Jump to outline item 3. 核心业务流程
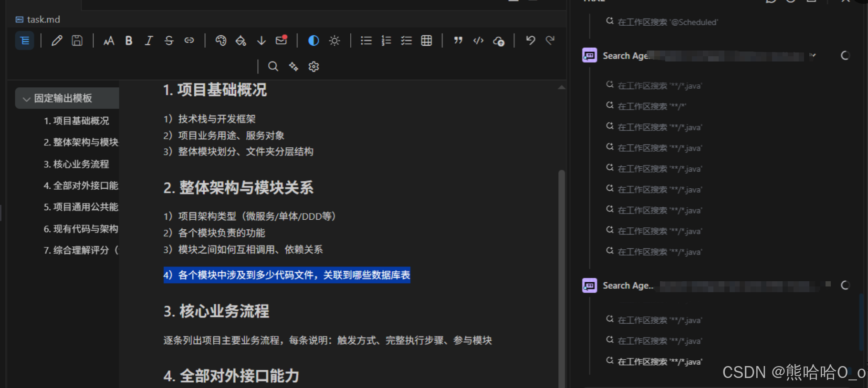This screenshot has height=388, width=868. (x=76, y=164)
